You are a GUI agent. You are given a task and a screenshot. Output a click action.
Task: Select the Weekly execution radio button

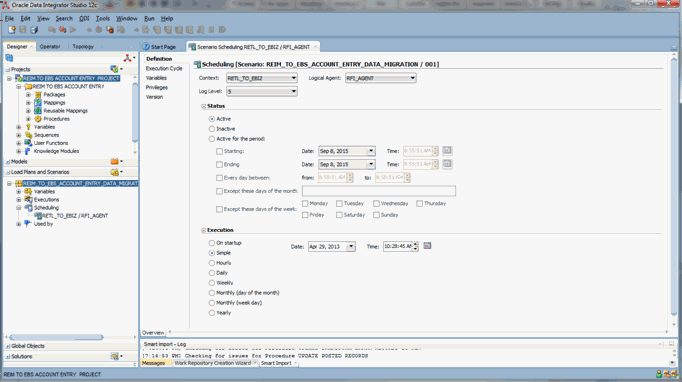212,283
